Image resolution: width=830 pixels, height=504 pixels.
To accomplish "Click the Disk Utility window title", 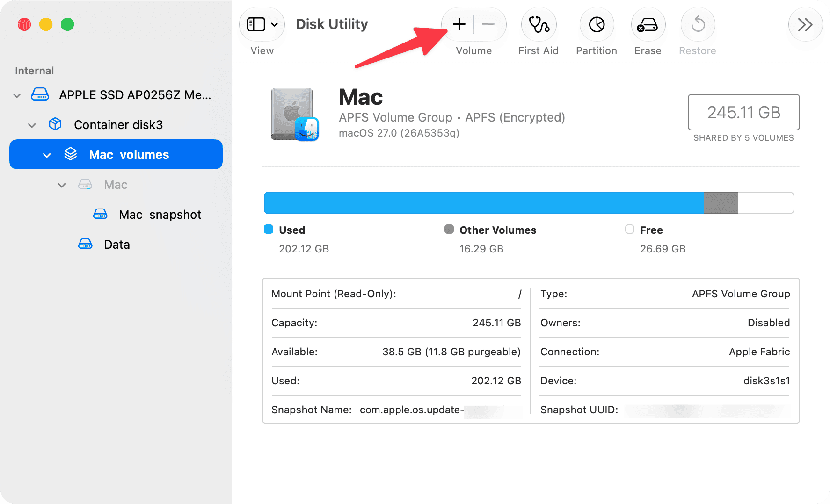I will pos(332,24).
